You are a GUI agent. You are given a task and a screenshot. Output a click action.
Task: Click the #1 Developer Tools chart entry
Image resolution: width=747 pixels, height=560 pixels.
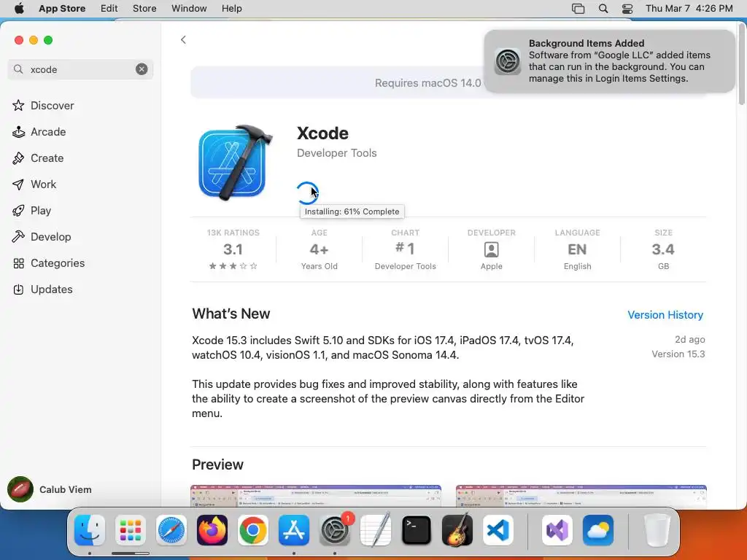click(405, 249)
